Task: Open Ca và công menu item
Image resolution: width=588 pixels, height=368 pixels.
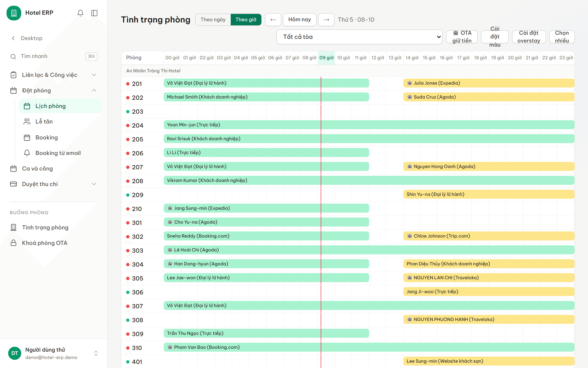Action: (x=54, y=168)
